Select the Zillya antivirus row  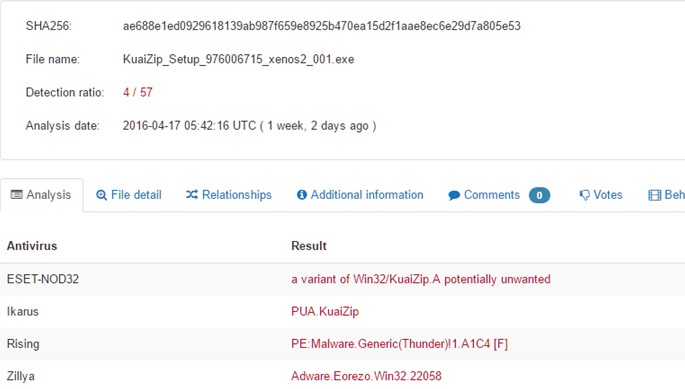[342, 376]
